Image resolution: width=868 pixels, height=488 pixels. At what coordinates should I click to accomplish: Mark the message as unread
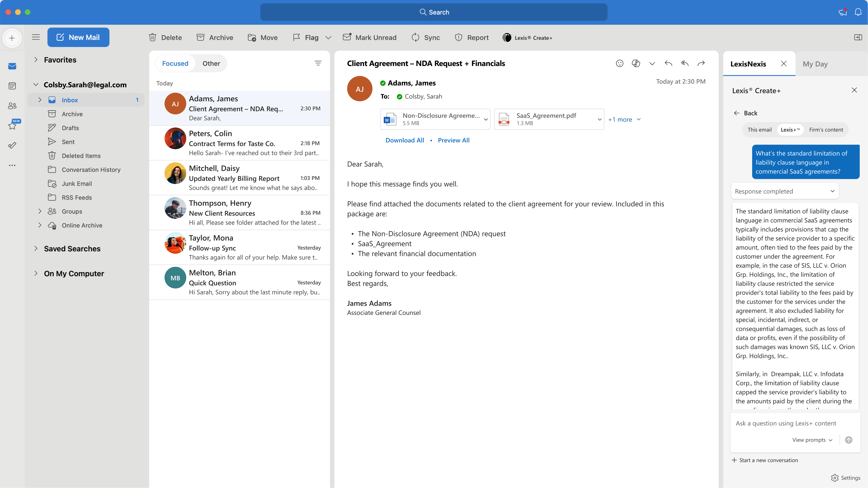pos(370,37)
